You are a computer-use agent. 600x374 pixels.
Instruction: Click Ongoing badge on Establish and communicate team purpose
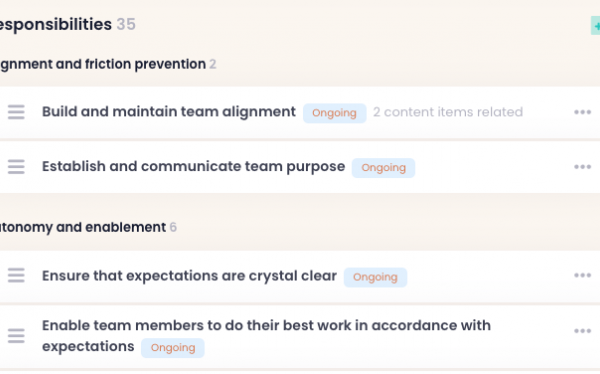tap(383, 168)
